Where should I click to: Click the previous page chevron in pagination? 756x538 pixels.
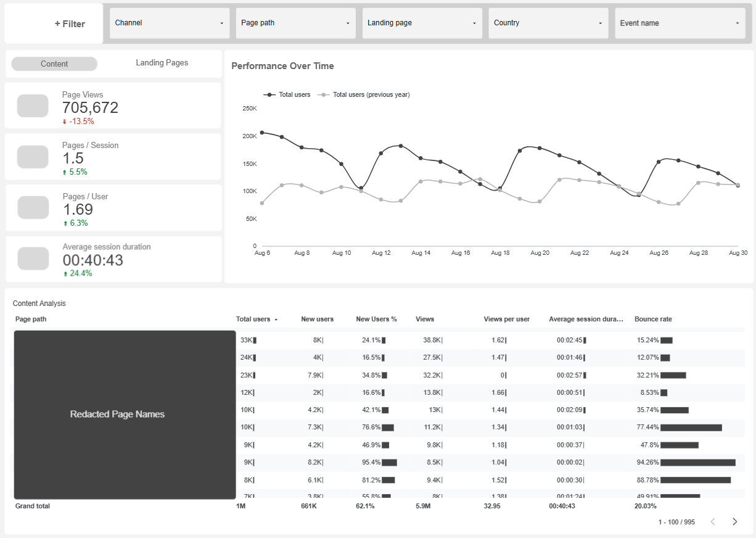[713, 521]
